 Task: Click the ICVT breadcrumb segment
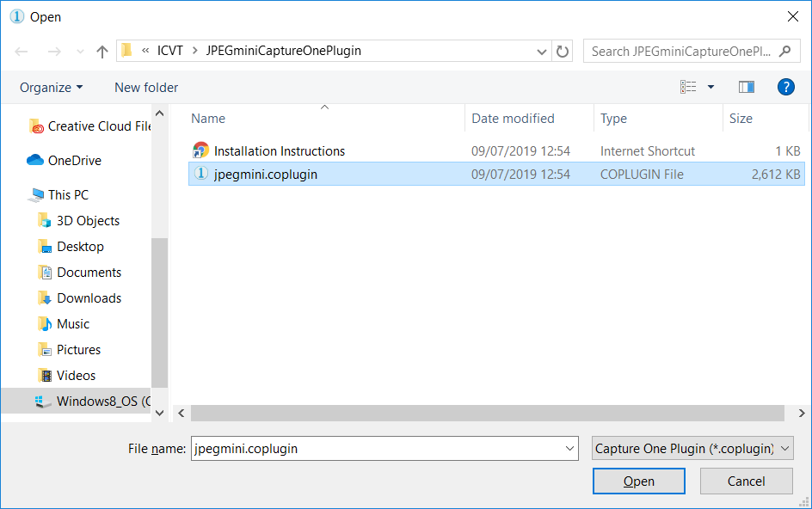(x=169, y=51)
